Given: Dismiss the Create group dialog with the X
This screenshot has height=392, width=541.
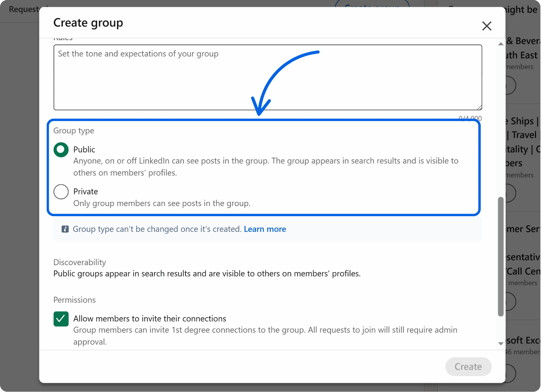Looking at the screenshot, I should pos(486,26).
